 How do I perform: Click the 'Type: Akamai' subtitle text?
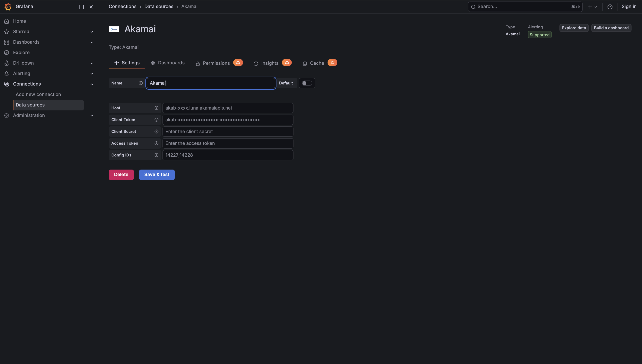pos(124,47)
